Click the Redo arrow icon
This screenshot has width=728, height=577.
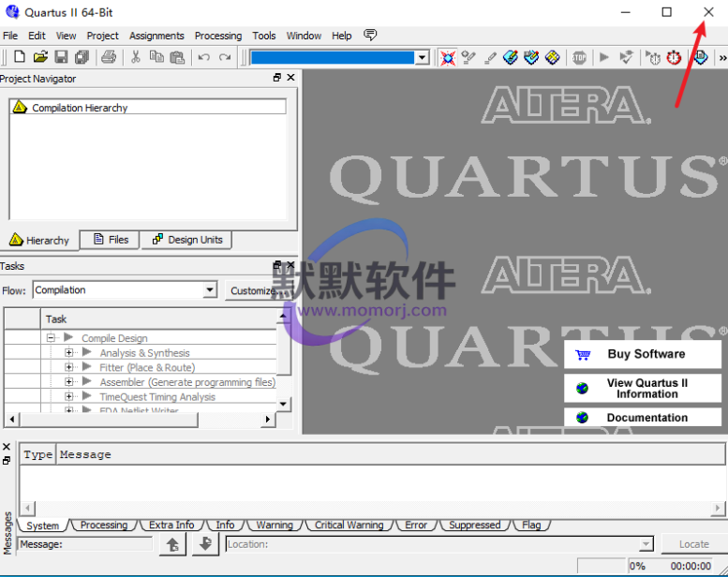point(225,57)
